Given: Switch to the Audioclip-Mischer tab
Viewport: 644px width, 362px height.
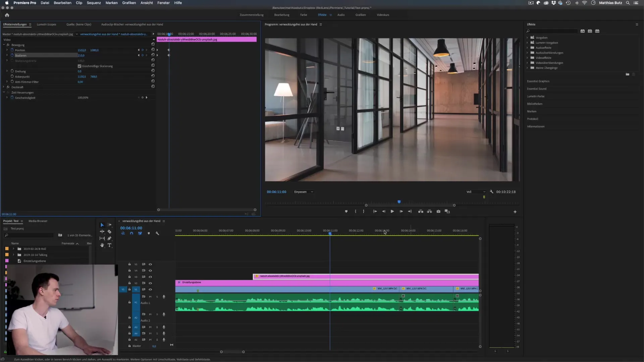Looking at the screenshot, I should tap(132, 24).
